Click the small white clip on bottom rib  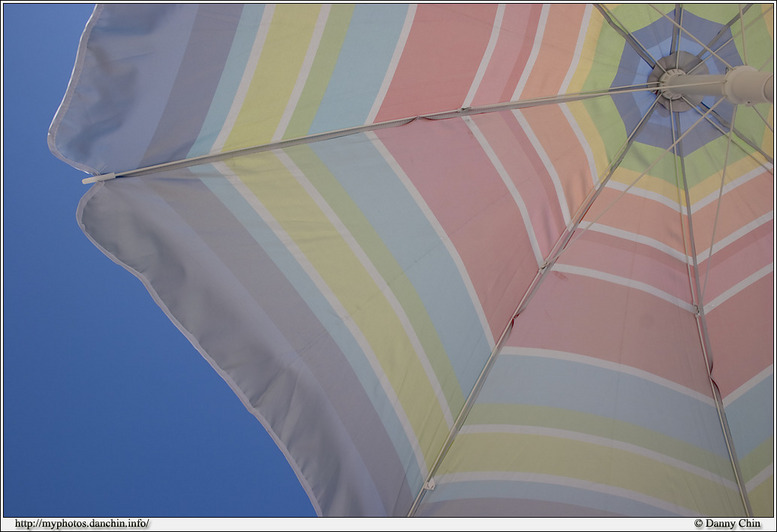430,485
